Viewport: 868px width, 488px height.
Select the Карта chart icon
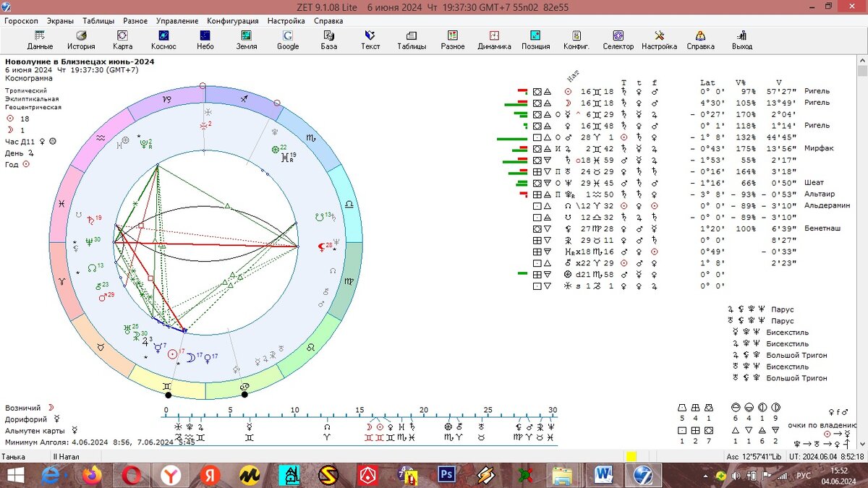tap(122, 40)
